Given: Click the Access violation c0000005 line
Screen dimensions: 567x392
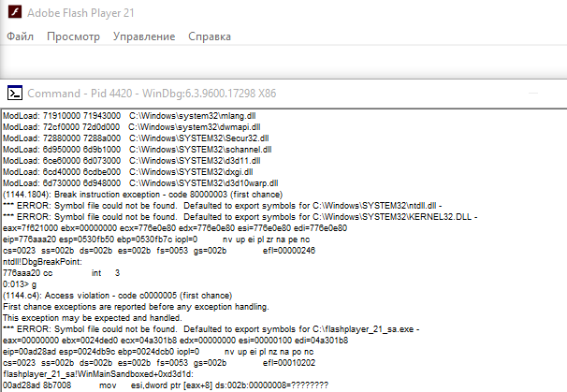Looking at the screenshot, I should point(118,296).
